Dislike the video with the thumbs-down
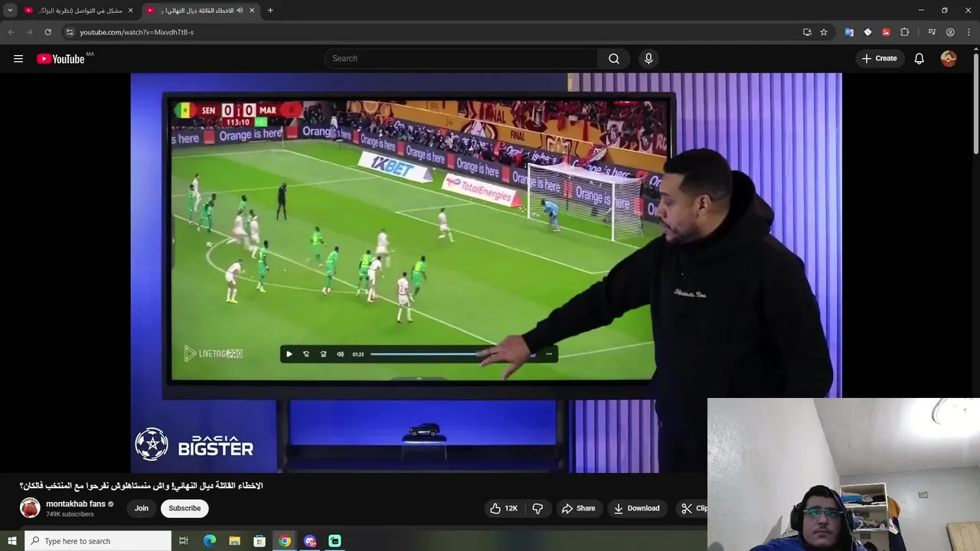This screenshot has width=980, height=551. pyautogui.click(x=537, y=508)
